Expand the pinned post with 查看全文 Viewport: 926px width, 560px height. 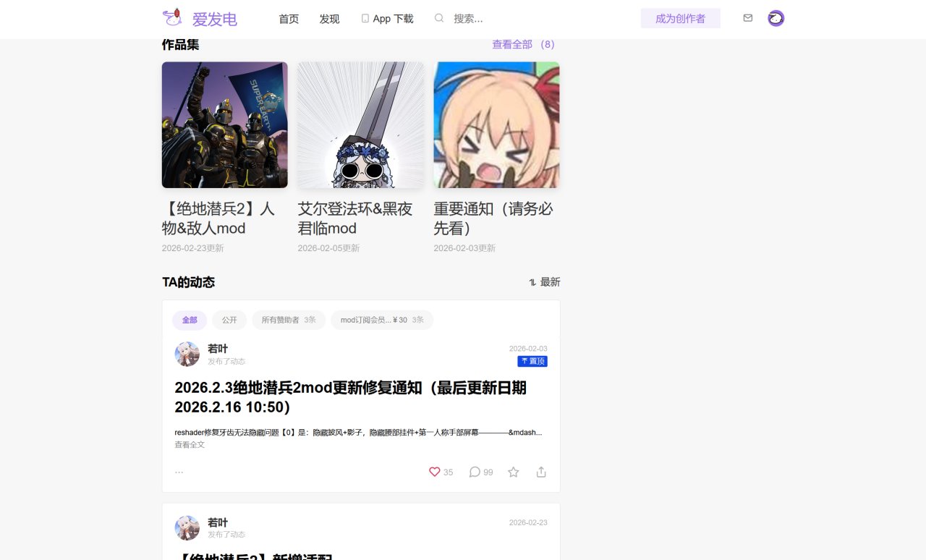point(190,445)
